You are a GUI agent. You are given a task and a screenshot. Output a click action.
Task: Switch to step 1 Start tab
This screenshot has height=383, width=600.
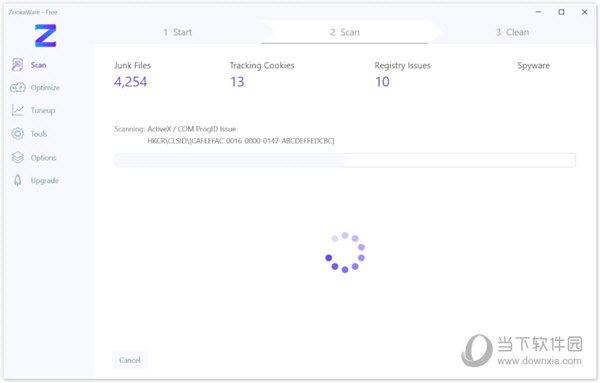tap(178, 32)
